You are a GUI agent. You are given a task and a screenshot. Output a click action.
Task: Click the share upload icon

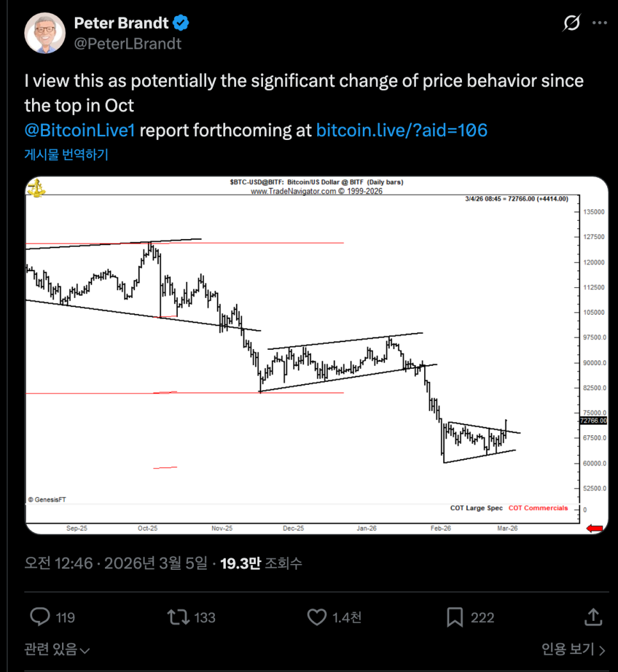(593, 617)
